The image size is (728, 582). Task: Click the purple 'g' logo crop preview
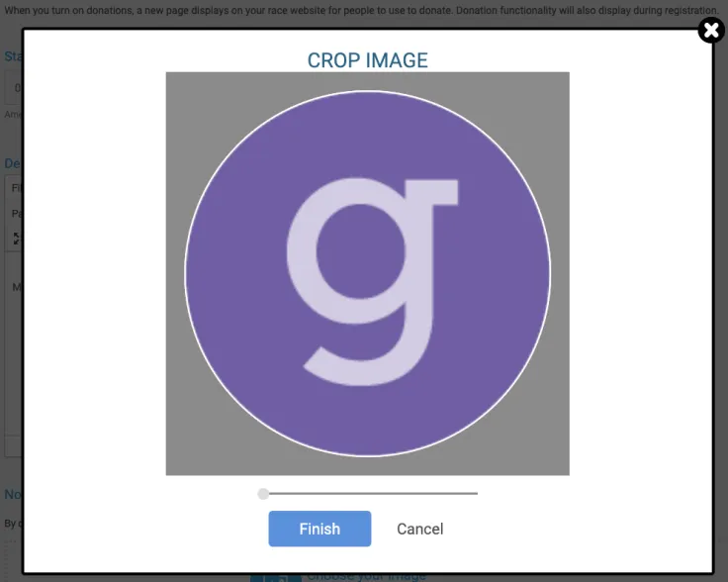(368, 273)
